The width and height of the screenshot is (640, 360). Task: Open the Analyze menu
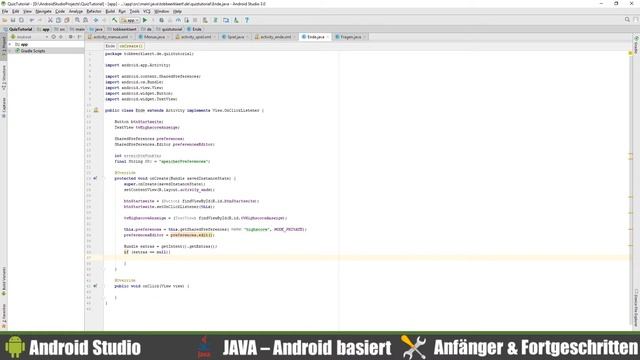pyautogui.click(x=76, y=11)
